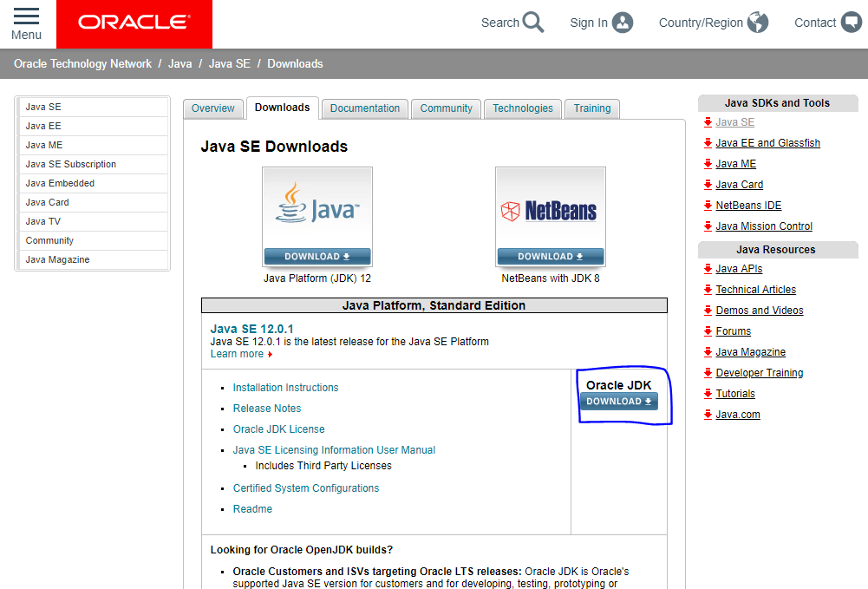Open Java SE Licensing Information User Manual
Screen dimensions: 868x589
334,450
